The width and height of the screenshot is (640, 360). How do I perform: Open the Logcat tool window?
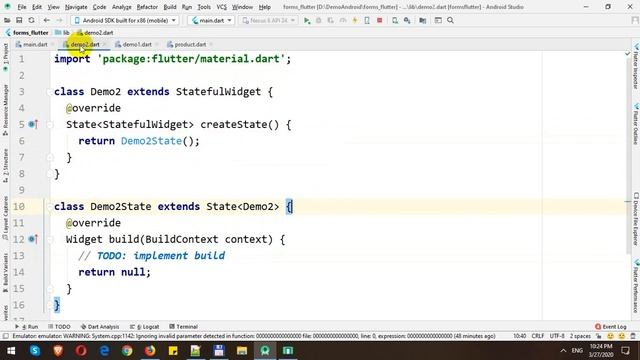[x=144, y=327]
